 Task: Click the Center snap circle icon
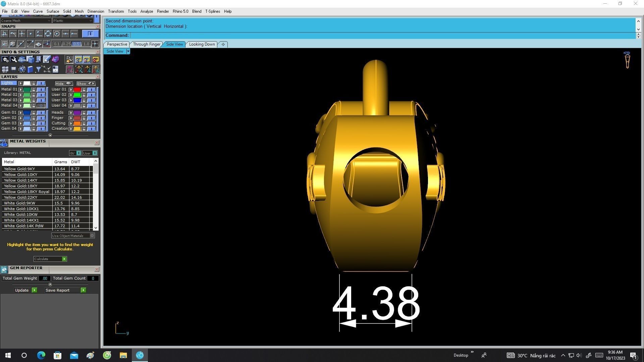[57, 34]
